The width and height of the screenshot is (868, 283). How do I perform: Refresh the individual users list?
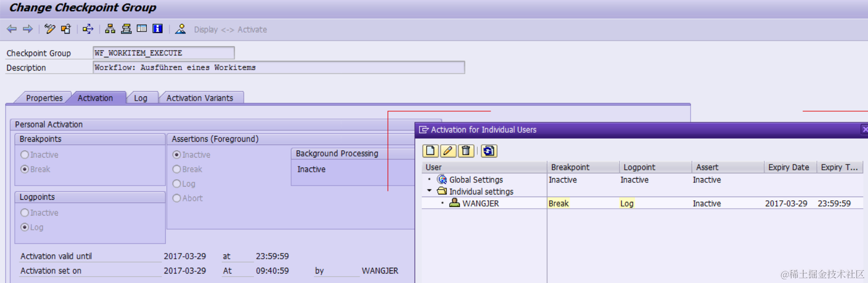488,151
